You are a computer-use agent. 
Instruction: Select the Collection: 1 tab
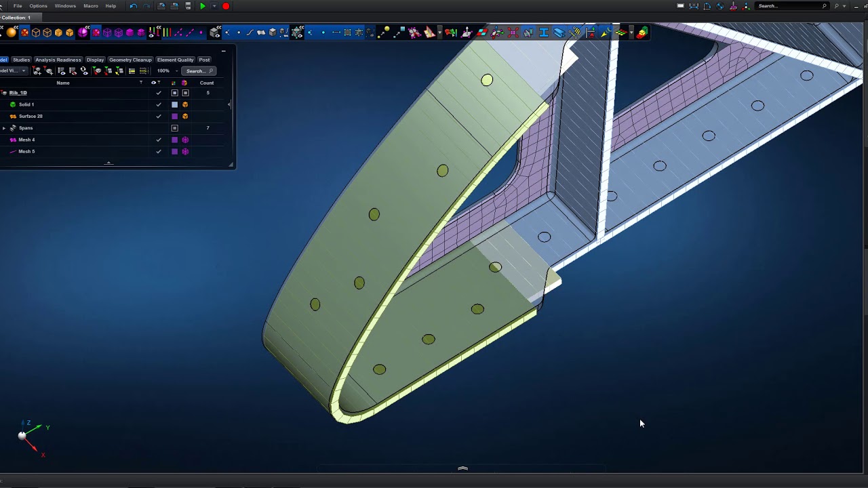16,18
